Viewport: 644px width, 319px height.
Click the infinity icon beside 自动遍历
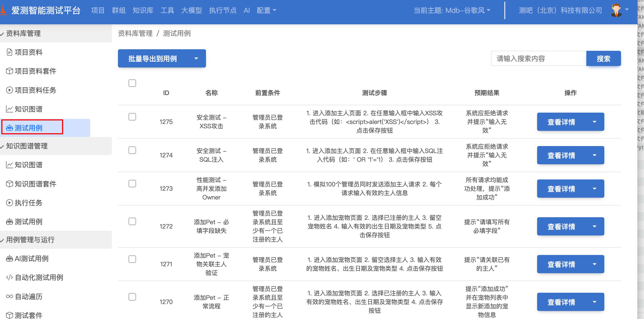9,296
